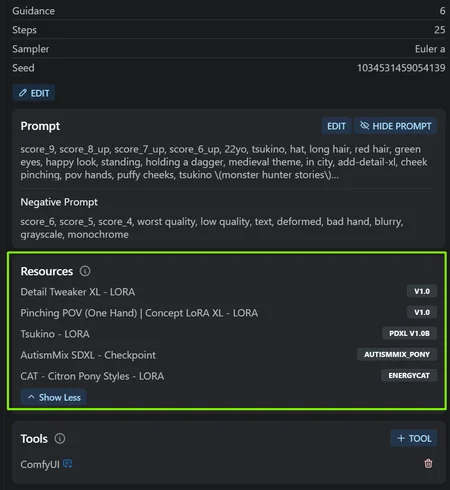Open AutismMix SDXL Checkpoint resource
450x490 pixels.
coord(88,355)
